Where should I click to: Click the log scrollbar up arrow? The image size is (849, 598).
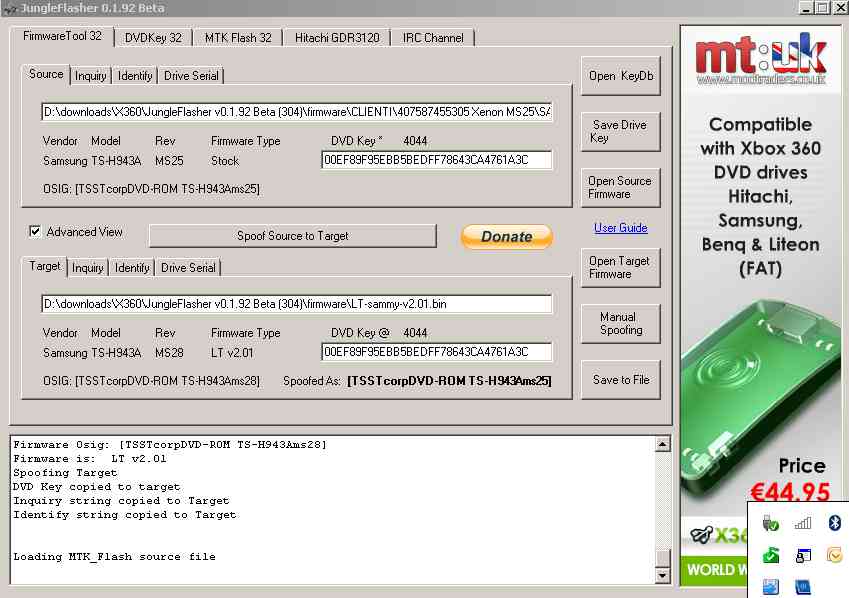tap(662, 445)
